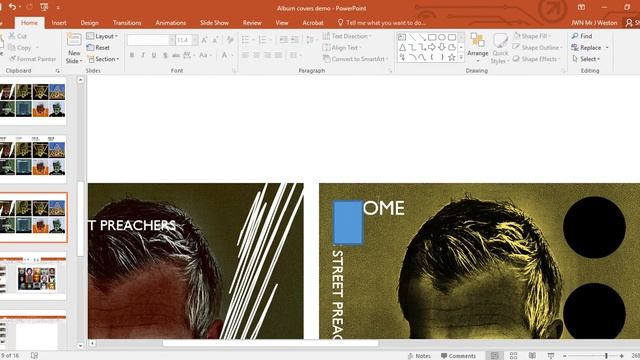Viewport: 640px width, 360px height.
Task: Decrease font size with smaller A icon
Action: pos(216,40)
